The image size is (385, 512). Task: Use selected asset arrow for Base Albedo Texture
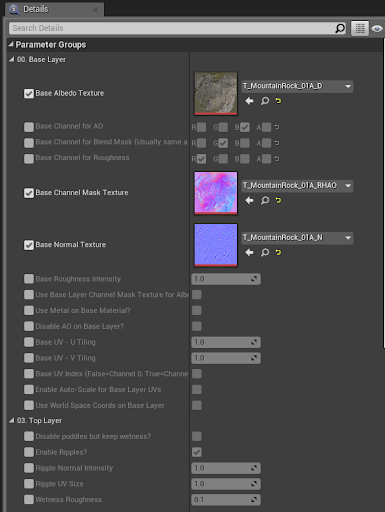click(249, 101)
